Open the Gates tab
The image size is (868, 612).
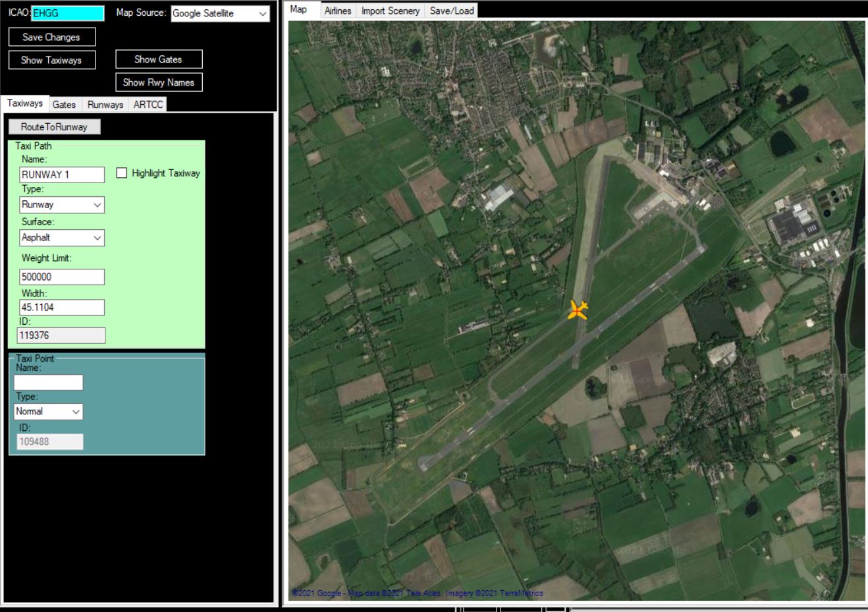pos(64,104)
